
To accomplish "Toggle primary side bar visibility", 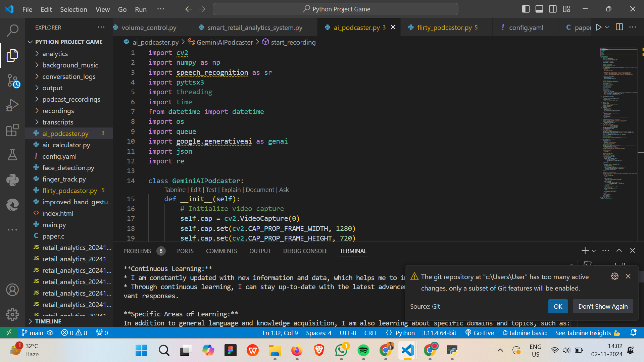I will 526,9.
